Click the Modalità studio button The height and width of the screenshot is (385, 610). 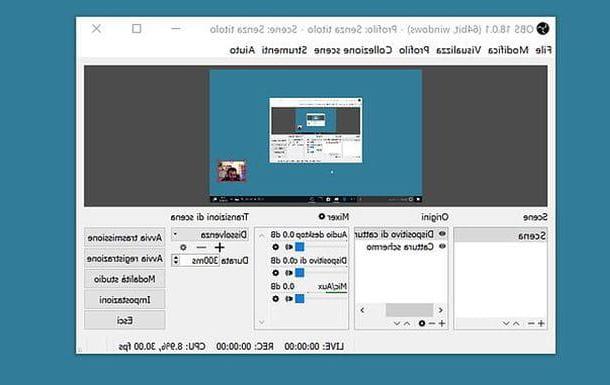point(124,279)
